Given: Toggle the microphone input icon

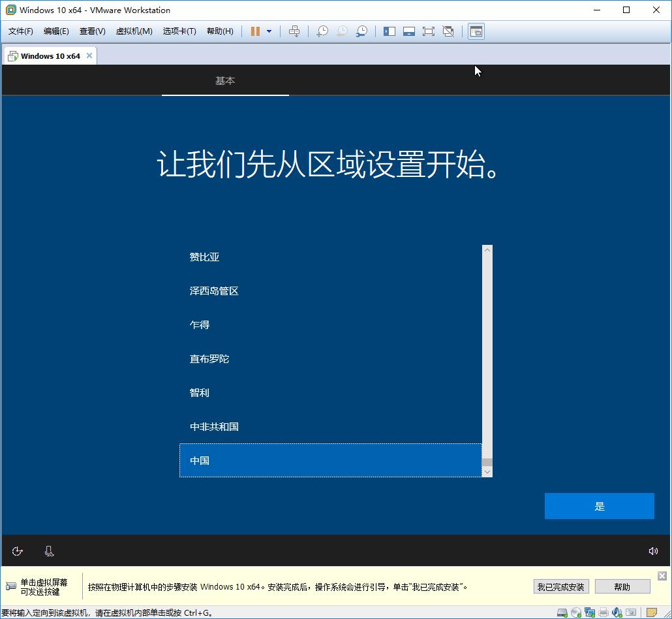Looking at the screenshot, I should [x=49, y=550].
